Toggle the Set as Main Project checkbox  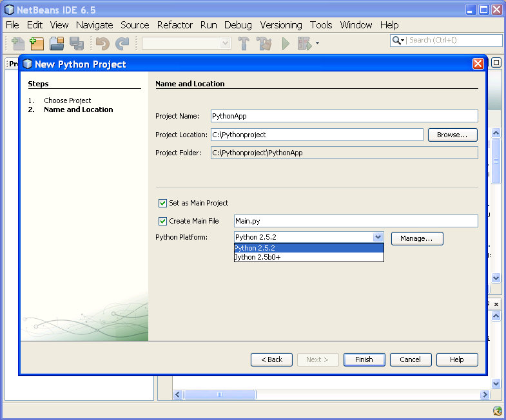pos(162,203)
